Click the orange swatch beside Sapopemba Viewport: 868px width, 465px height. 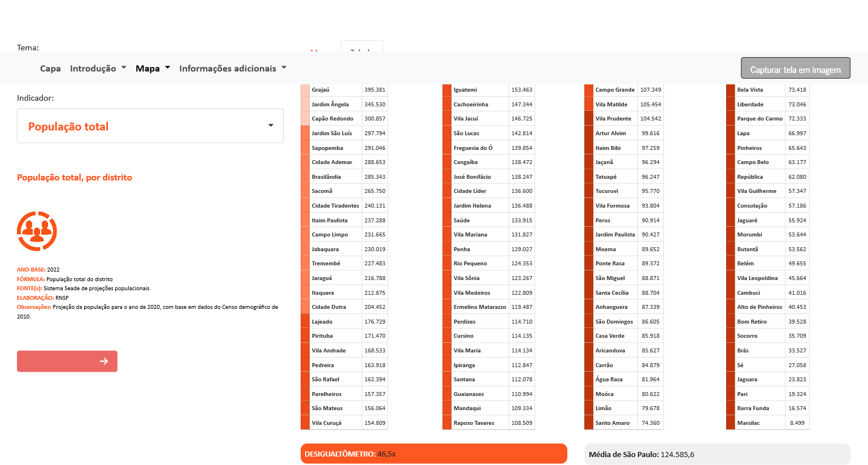305,148
